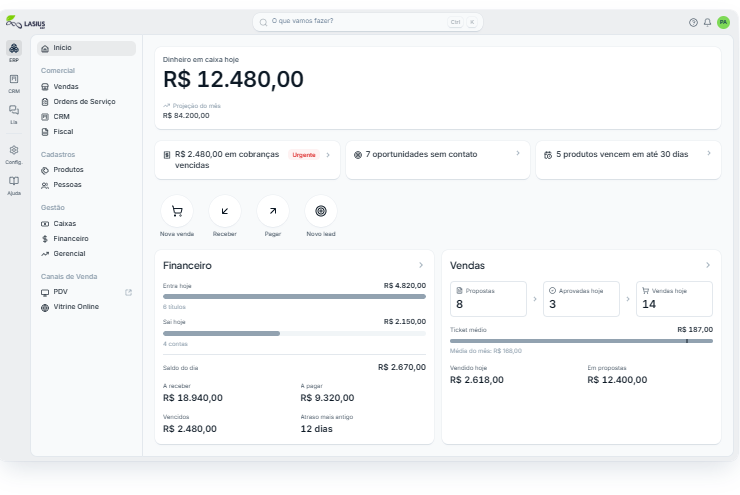Click the Pagar arrow shortcut
The image size is (740, 495).
pyautogui.click(x=273, y=211)
